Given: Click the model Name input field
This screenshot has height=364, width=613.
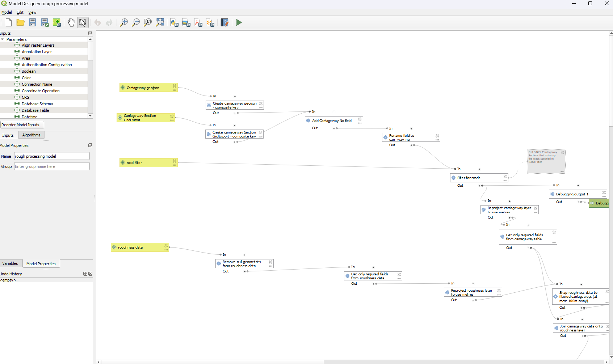Looking at the screenshot, I should [52, 156].
